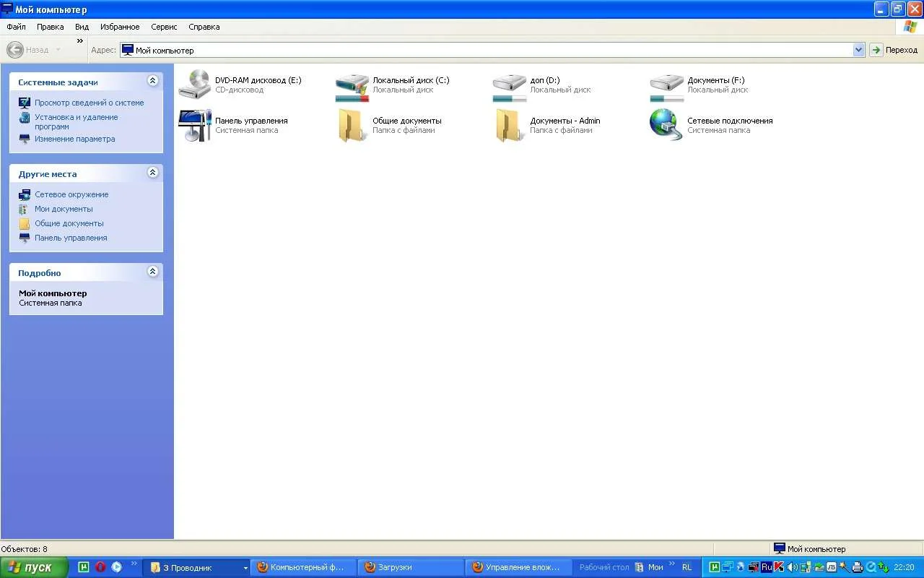Open the Избранное menu
This screenshot has height=578, width=924.
[121, 27]
